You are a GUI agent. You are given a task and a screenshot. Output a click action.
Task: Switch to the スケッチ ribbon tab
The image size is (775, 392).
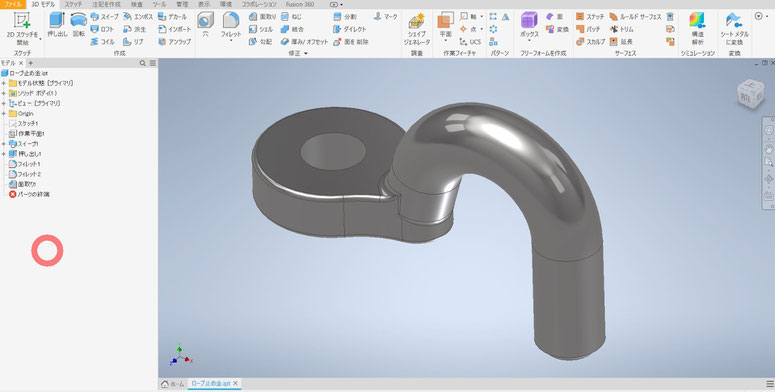[x=74, y=4]
